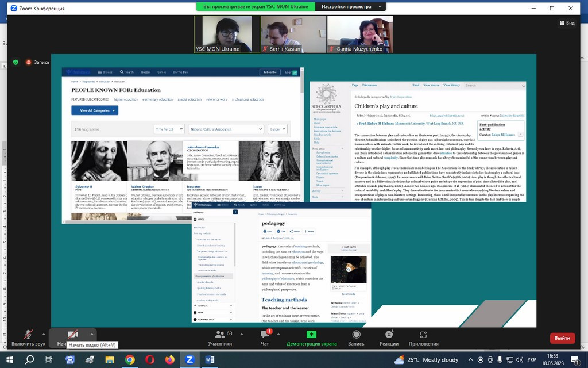
Task: Click the Cite button on the pedagogy article
Action: (281, 231)
